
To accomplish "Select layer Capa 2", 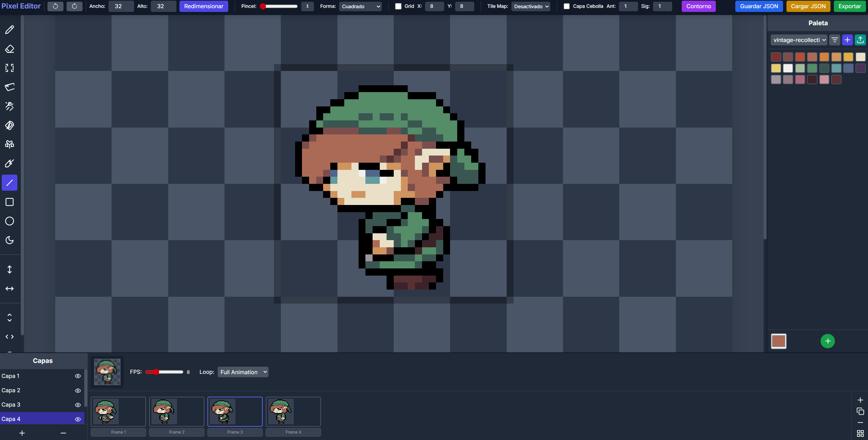I will (42, 391).
